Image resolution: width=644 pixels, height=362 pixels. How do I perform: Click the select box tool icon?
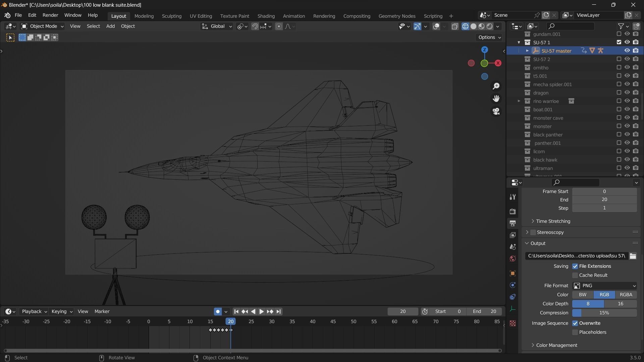click(x=10, y=38)
